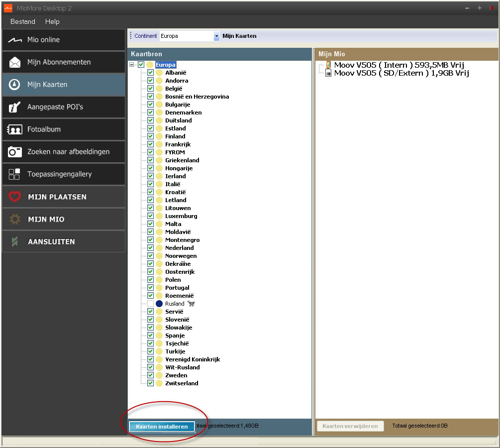Image resolution: width=500 pixels, height=448 pixels.
Task: Collapse the Europa tree node
Action: point(132,64)
